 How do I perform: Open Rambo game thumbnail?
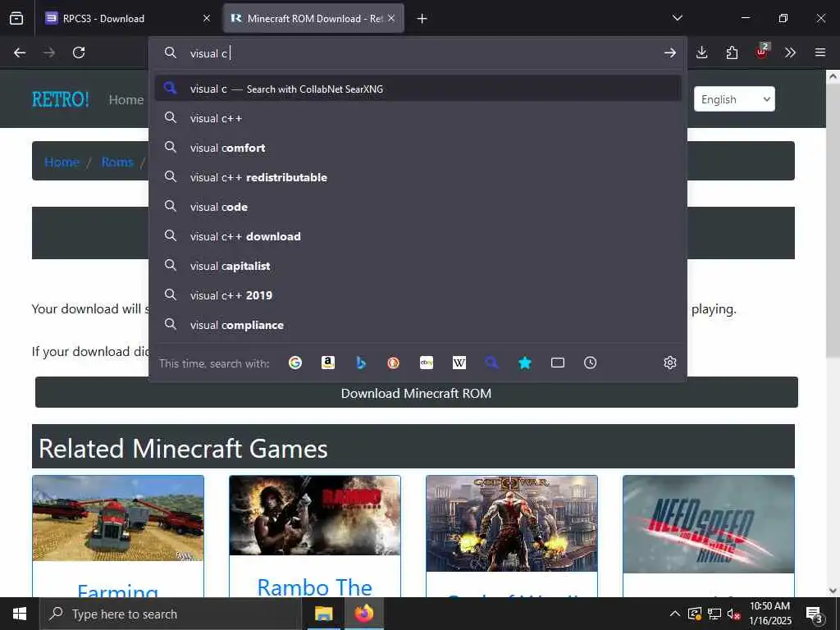[314, 515]
